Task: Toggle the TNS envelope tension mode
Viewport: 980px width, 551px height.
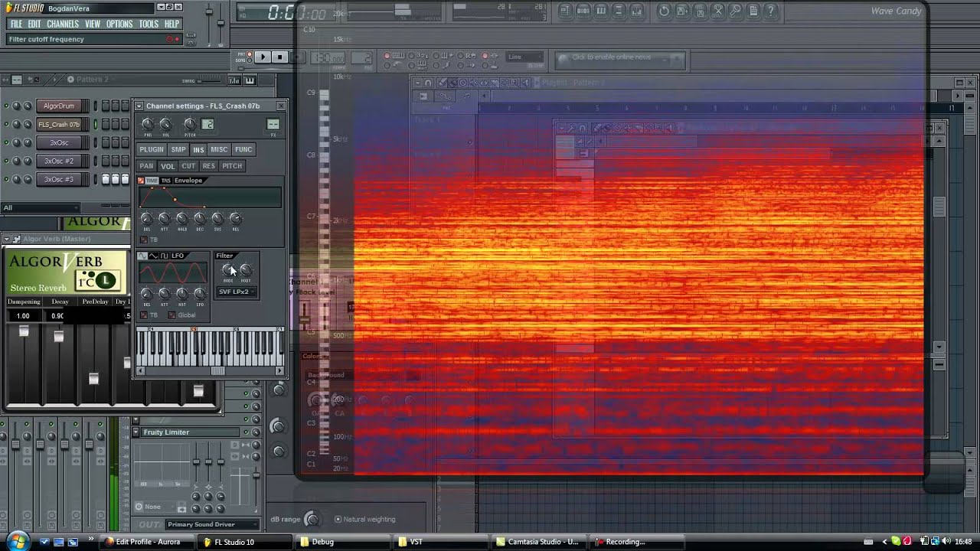Action: [165, 181]
